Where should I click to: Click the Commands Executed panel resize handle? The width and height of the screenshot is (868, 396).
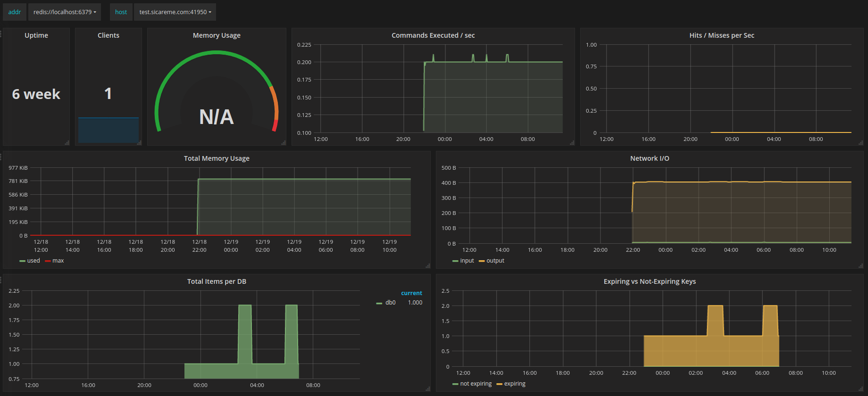coord(572,142)
